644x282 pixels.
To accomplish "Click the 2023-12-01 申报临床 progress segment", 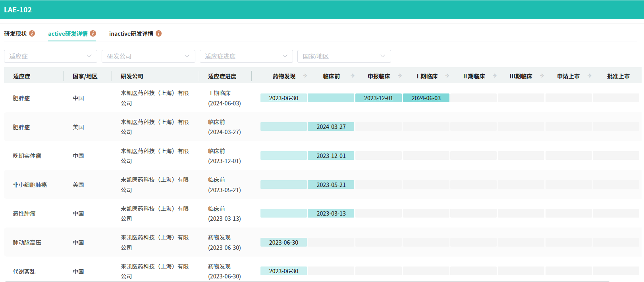I will pyautogui.click(x=378, y=98).
